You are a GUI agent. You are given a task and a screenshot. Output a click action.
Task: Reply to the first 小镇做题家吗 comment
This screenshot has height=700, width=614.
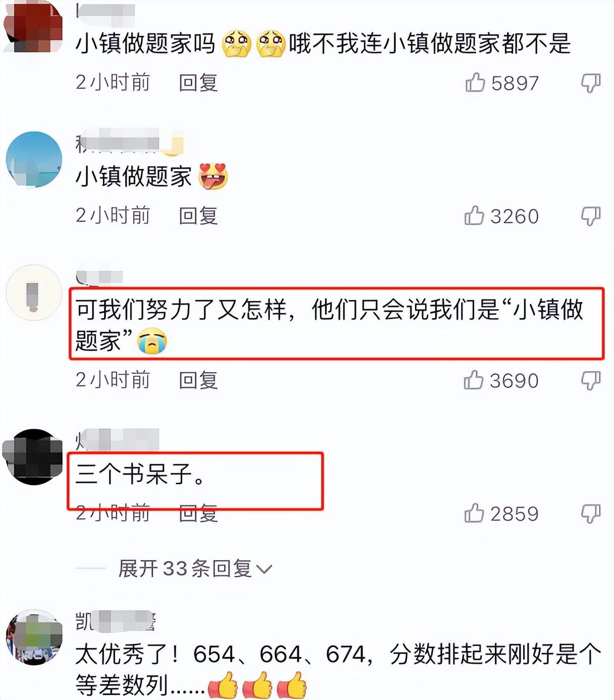pos(198,82)
